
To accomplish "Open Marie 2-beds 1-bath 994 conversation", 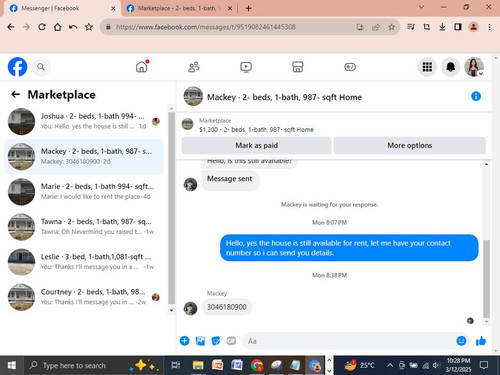I will point(83,191).
